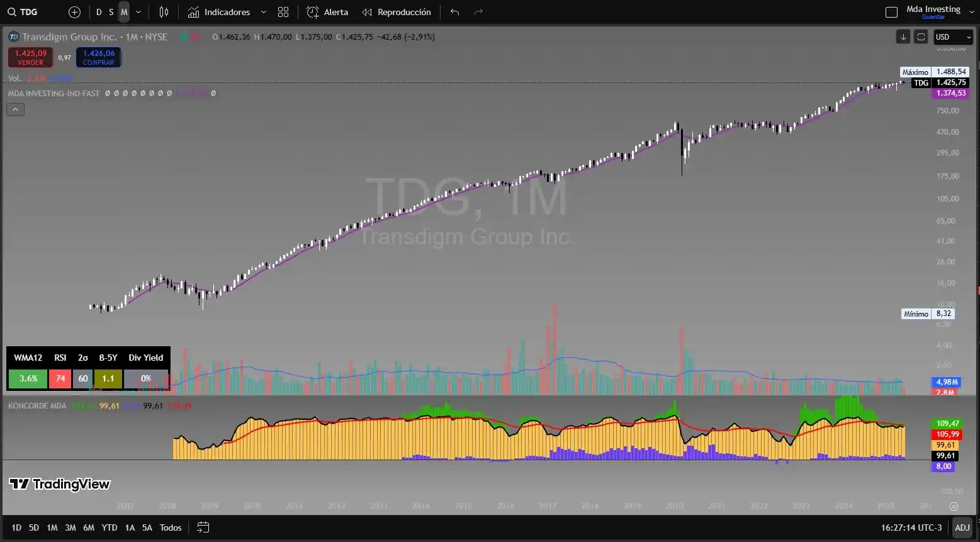Set range to 5A
This screenshot has width=980, height=542.
147,528
